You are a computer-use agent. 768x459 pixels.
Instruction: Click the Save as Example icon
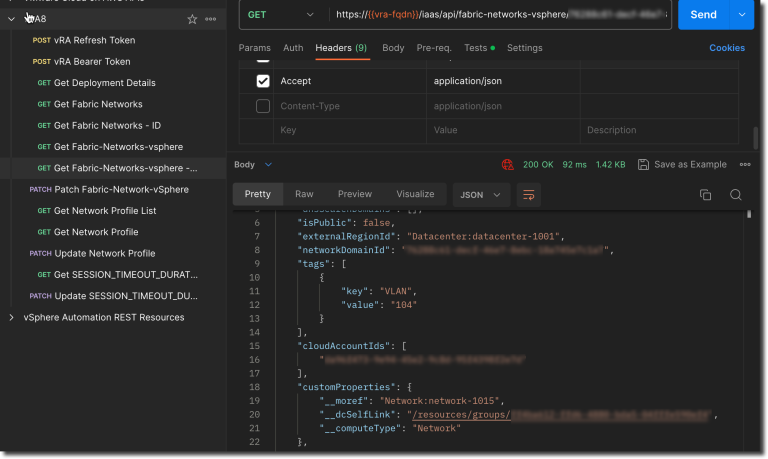coord(643,165)
